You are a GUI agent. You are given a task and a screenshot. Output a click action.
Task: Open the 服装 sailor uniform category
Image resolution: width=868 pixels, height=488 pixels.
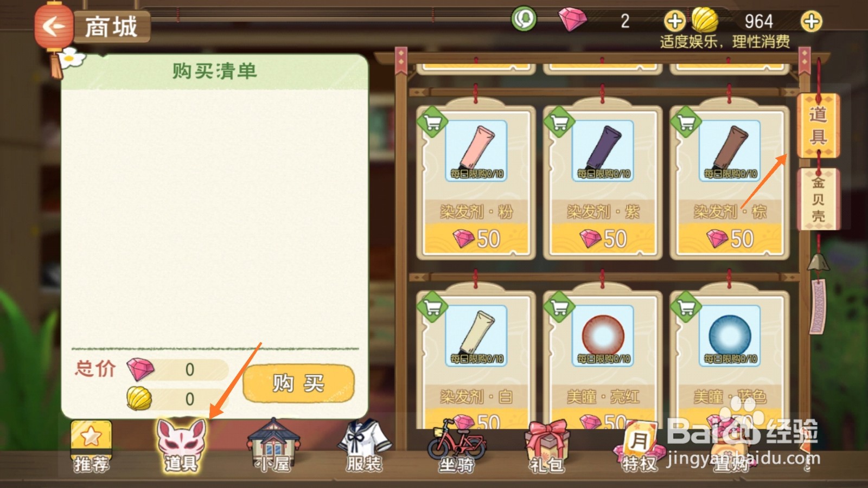click(x=364, y=446)
